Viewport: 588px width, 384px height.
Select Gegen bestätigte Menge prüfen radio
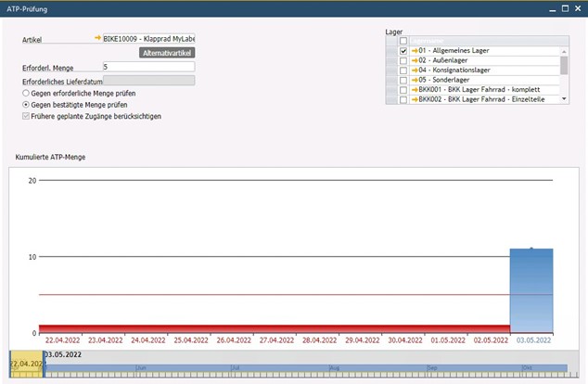[25, 105]
